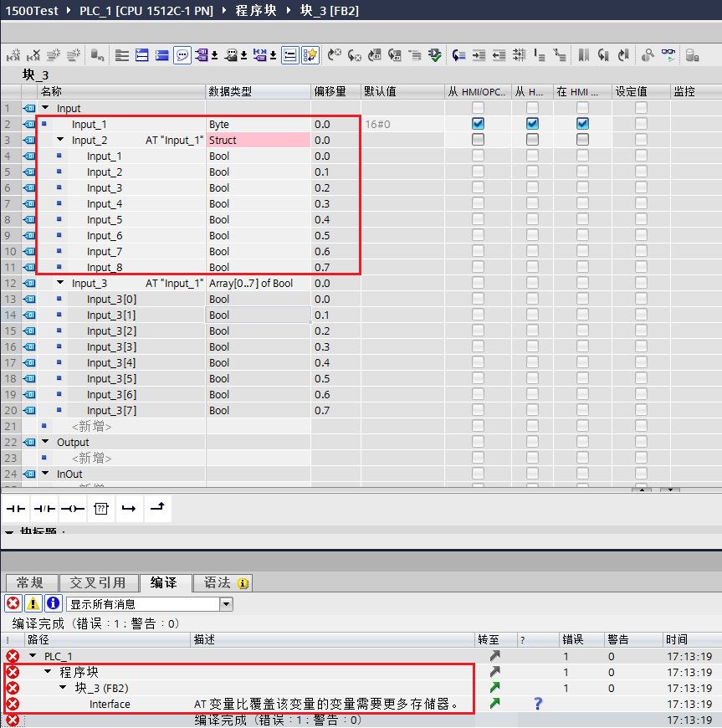Click the open all networks icon

[141, 55]
